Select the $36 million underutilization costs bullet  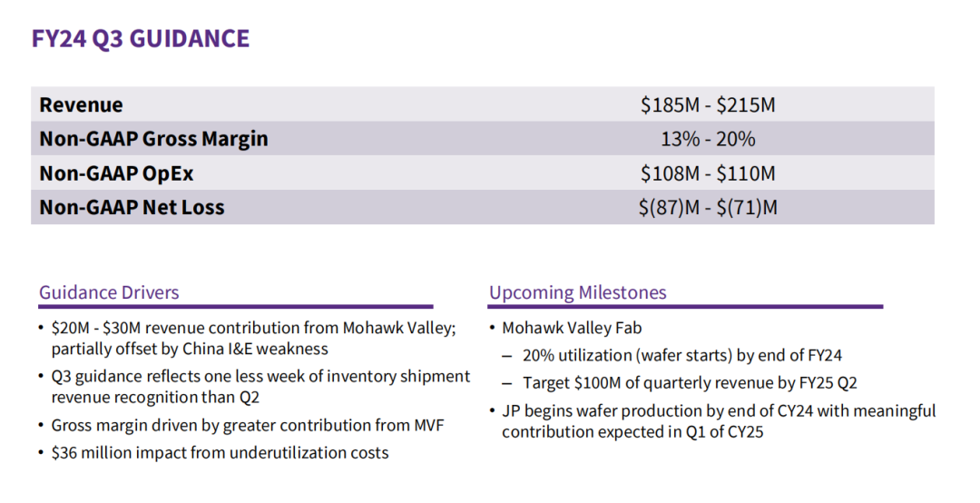pyautogui.click(x=220, y=452)
